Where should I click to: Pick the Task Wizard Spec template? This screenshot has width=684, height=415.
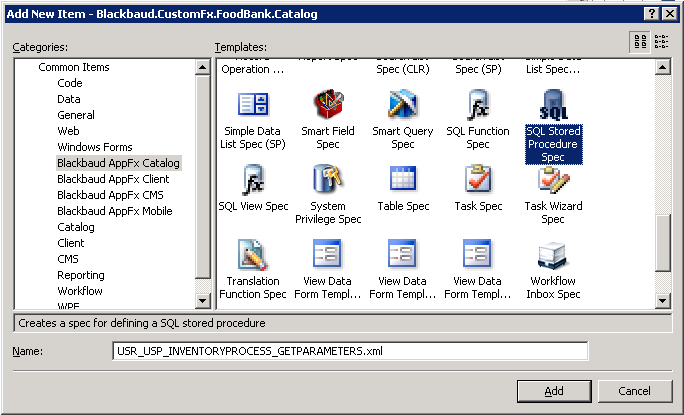point(553,181)
